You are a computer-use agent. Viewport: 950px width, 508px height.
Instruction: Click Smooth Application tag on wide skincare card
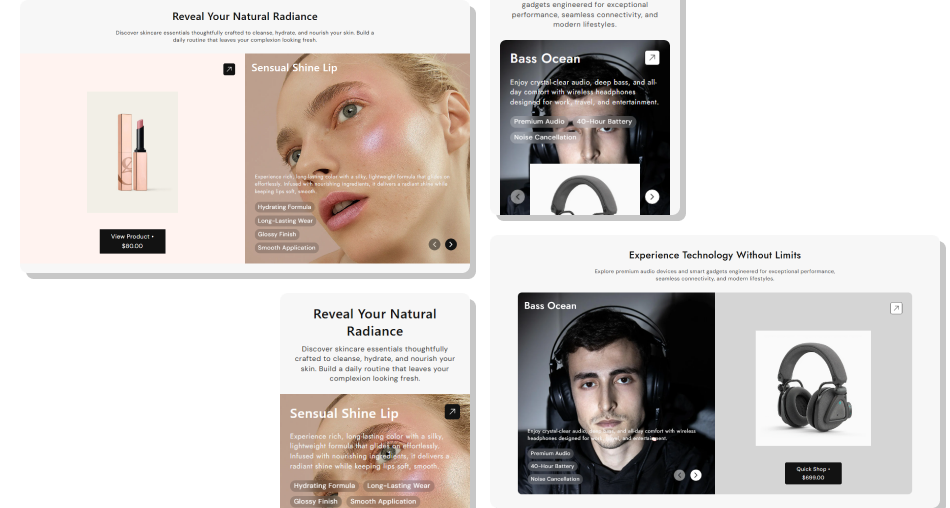coord(287,247)
